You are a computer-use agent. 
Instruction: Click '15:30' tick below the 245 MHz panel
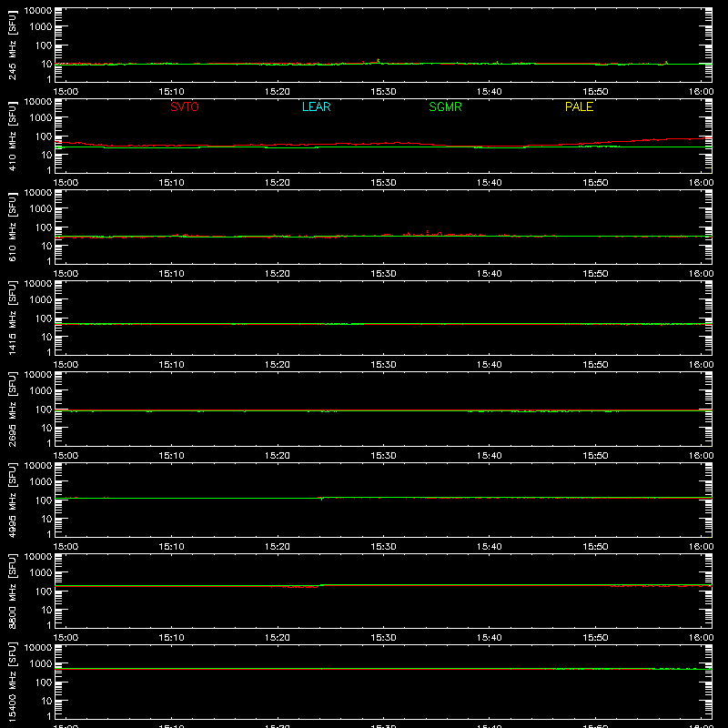point(383,92)
